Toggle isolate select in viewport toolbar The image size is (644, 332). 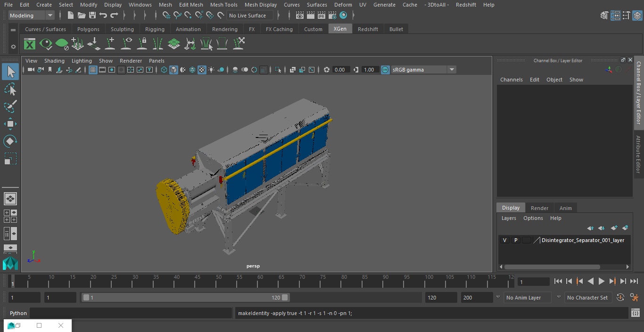point(278,70)
